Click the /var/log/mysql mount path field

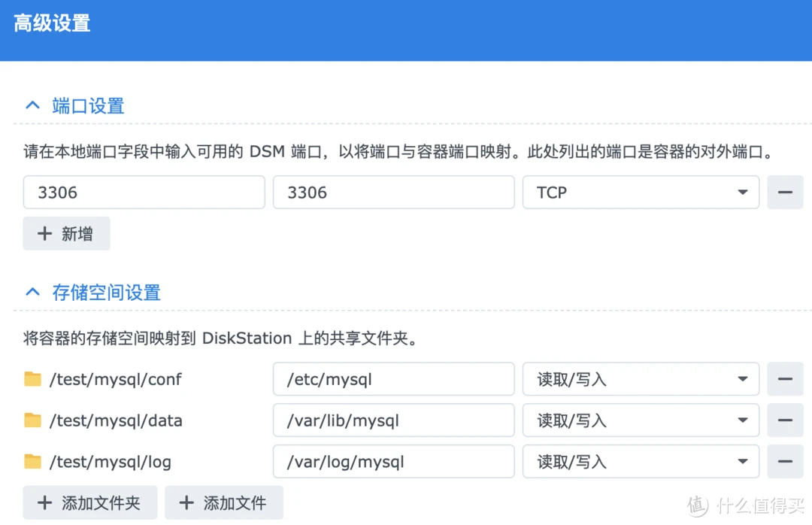(x=393, y=461)
